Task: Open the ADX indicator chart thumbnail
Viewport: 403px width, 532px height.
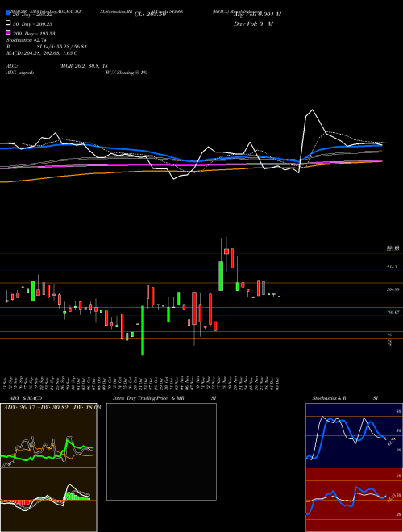Action: (48, 435)
